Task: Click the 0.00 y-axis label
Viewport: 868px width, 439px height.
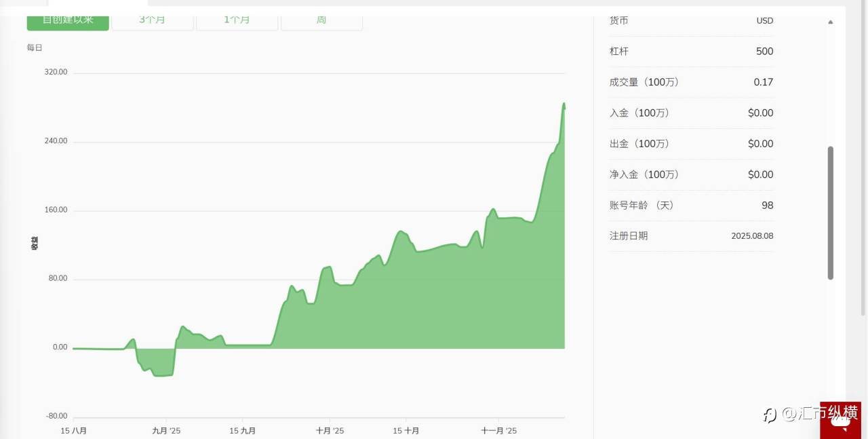Action: [x=60, y=347]
